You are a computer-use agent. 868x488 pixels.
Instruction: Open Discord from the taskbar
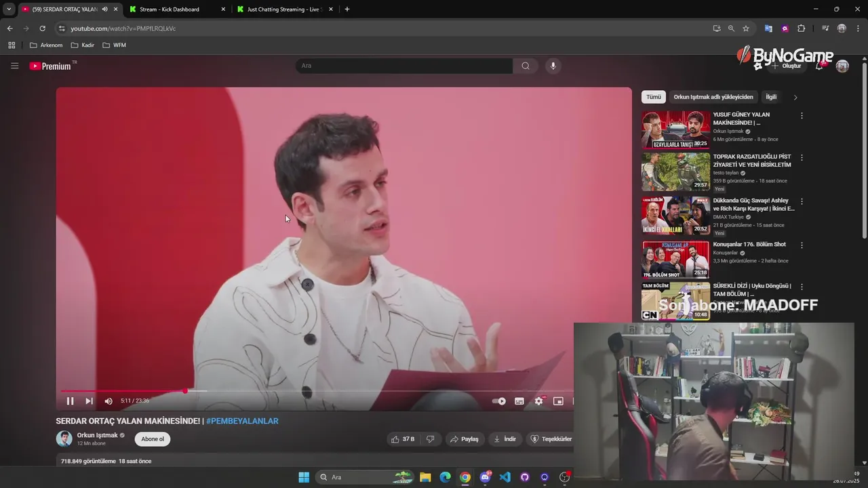[485, 477]
